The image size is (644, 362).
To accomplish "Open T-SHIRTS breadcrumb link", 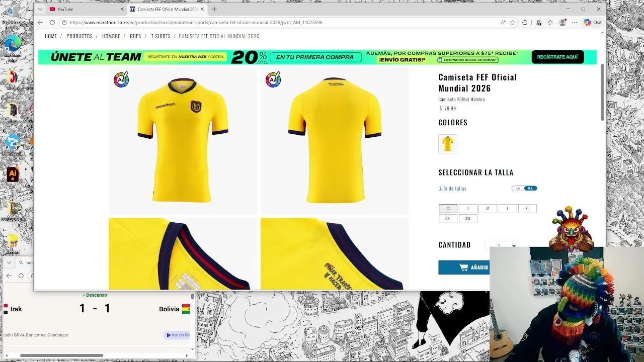I will [x=160, y=36].
